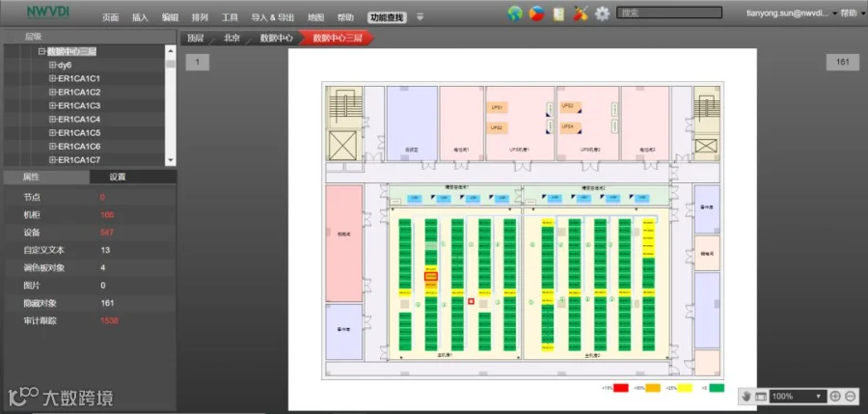This screenshot has width=868, height=414.
Task: Open the 导入 & 导出 menu
Action: [x=273, y=17]
